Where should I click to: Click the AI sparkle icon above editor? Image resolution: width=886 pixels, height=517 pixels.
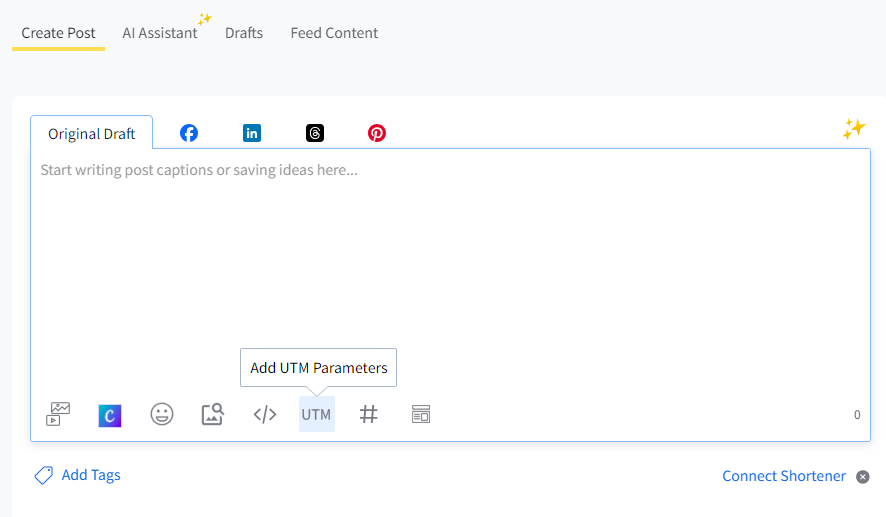click(x=853, y=128)
